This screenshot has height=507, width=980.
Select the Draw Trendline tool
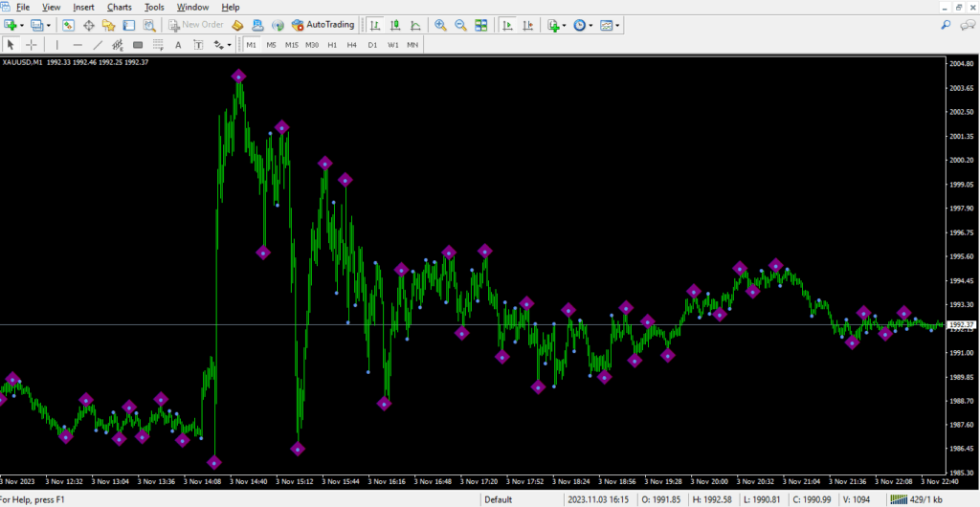(98, 44)
